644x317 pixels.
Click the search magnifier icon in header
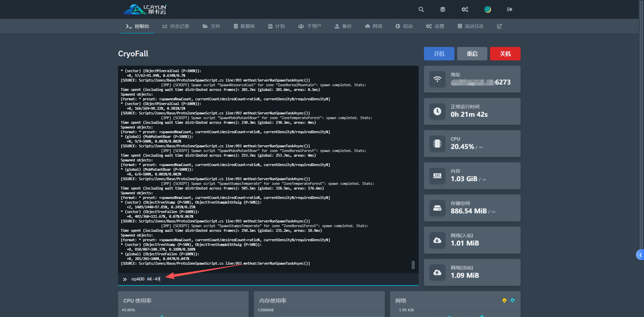click(x=421, y=9)
